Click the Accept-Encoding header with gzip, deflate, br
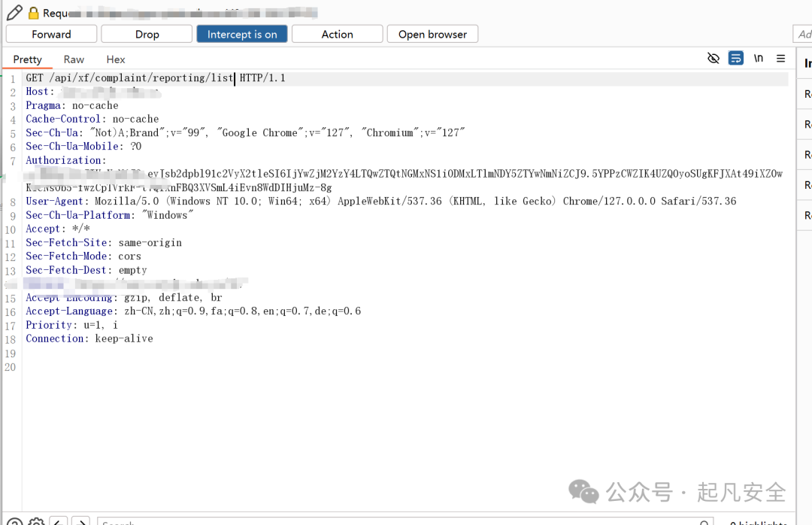This screenshot has height=525, width=812. 124,298
